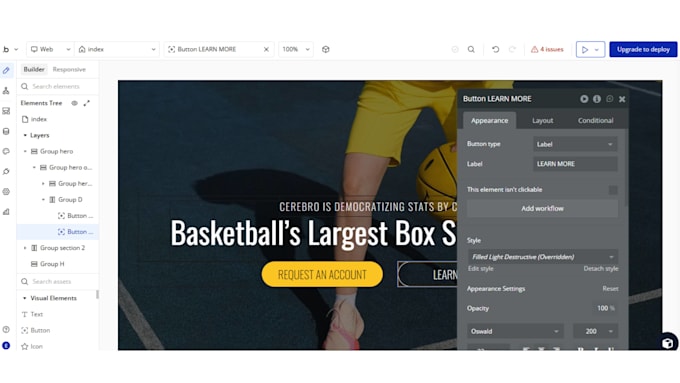Screen dimensions: 680x383
Task: Close the Button LEARN MORE property editor
Action: (x=622, y=99)
